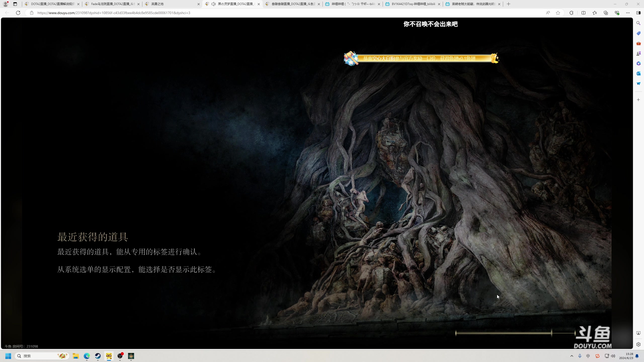This screenshot has height=362, width=644.
Task: Switch to the 宫崎老贼太能藏 tab
Action: (473, 4)
